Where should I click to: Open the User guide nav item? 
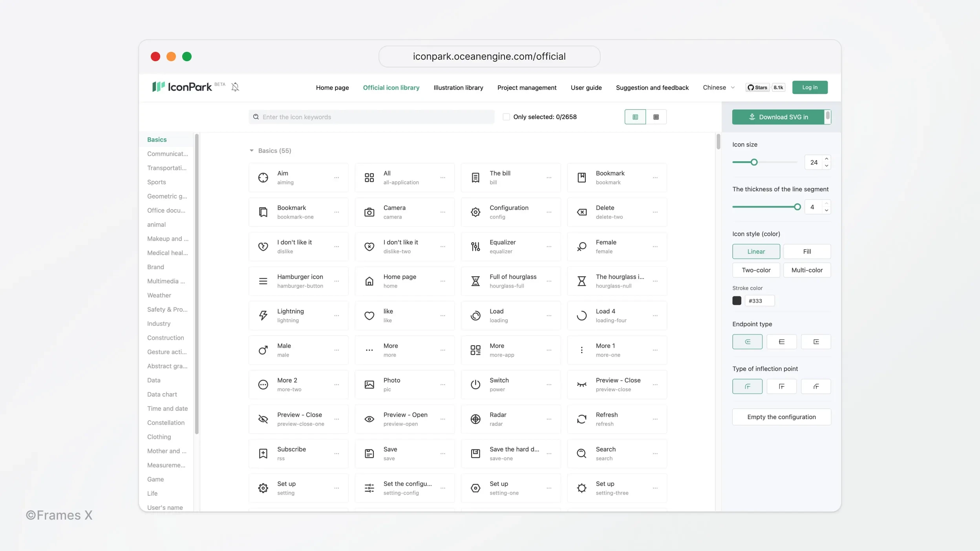[586, 88]
